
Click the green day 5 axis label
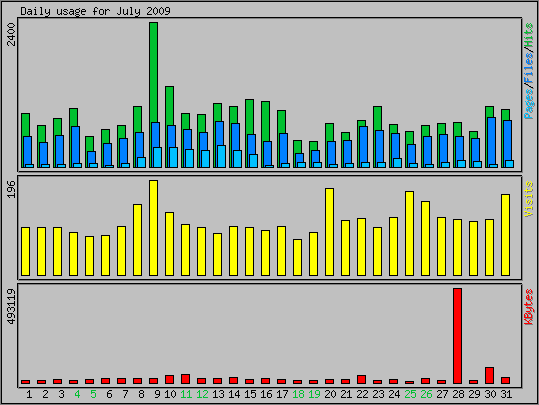point(93,394)
